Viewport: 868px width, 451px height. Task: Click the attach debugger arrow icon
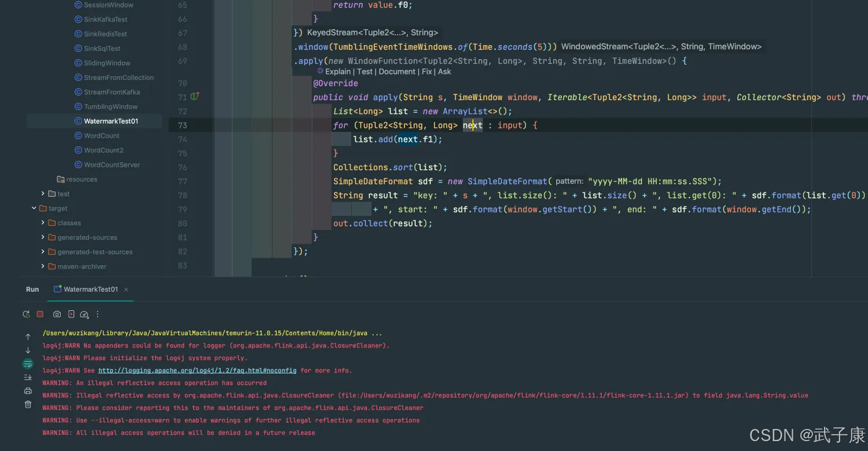(x=71, y=314)
